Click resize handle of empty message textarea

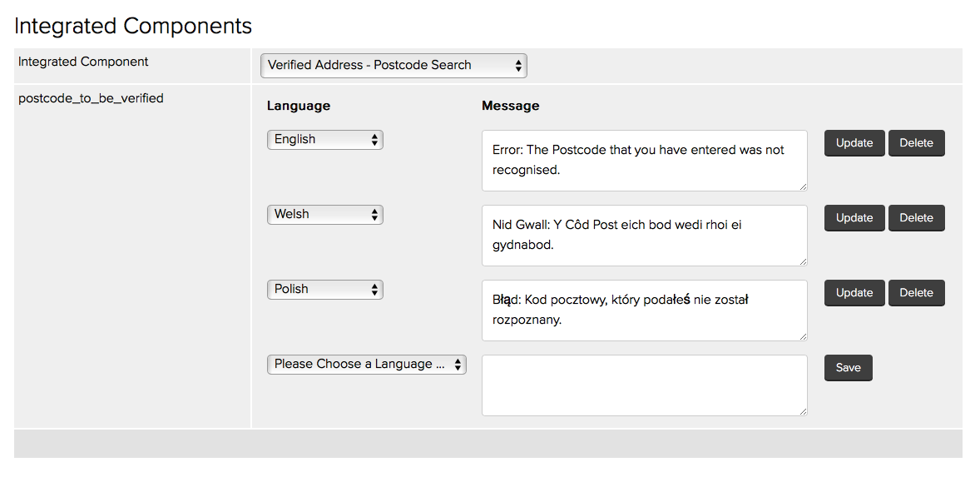[803, 411]
